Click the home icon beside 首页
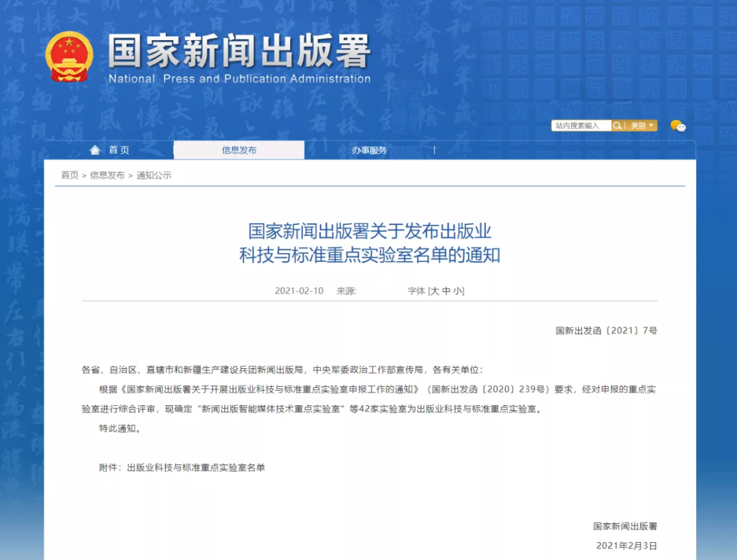The width and height of the screenshot is (737, 560). coord(95,149)
